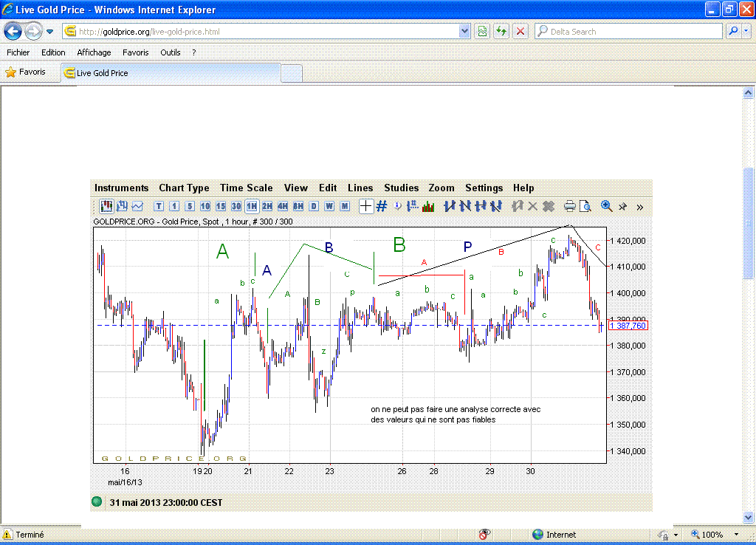Open the Fichier browser menu
This screenshot has height=545, width=756.
pyautogui.click(x=18, y=52)
